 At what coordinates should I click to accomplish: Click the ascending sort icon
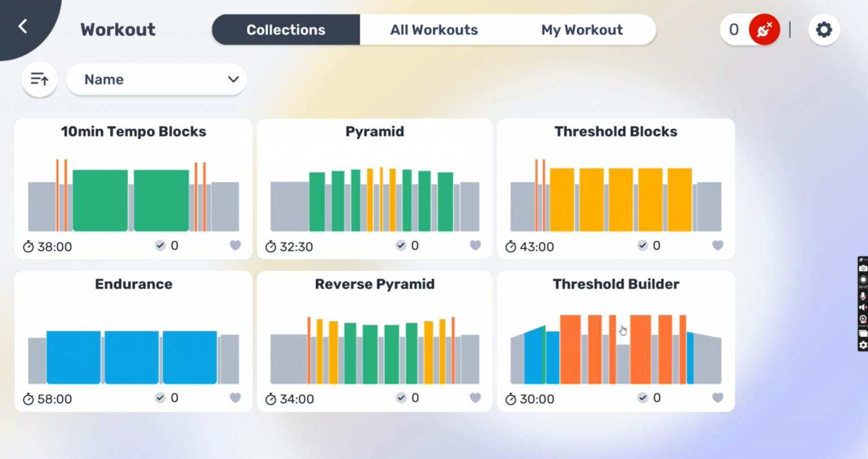click(x=39, y=79)
